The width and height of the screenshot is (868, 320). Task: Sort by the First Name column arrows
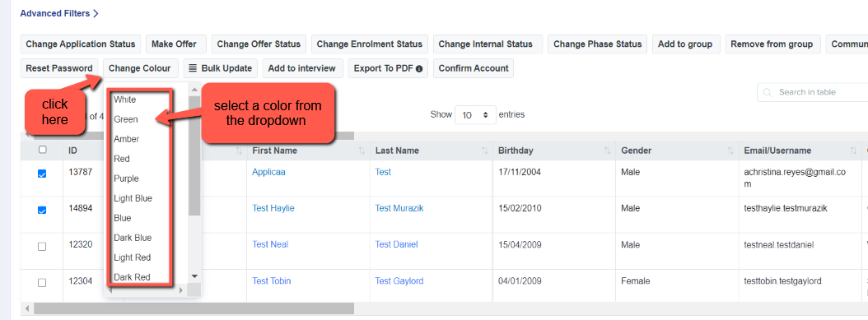(x=362, y=151)
